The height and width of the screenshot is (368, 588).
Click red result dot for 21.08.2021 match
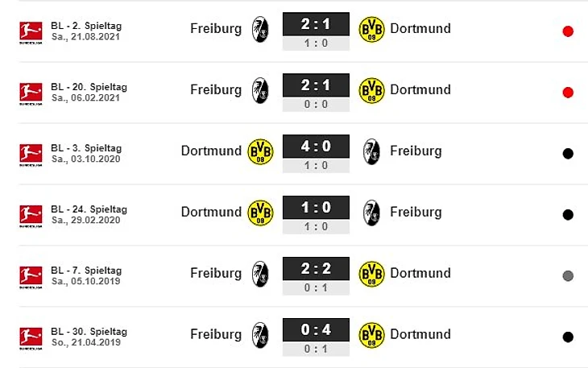tap(568, 31)
